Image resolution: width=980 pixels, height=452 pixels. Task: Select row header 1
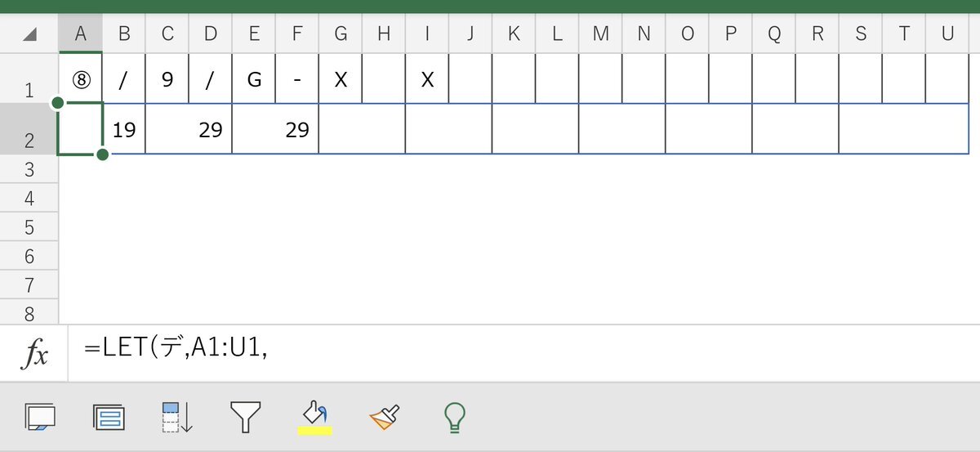point(29,78)
